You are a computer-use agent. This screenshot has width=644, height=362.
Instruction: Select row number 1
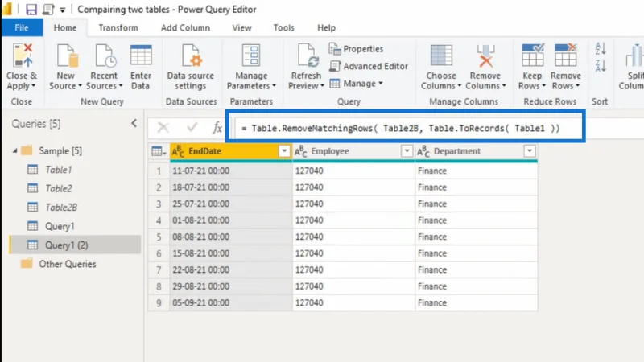pyautogui.click(x=159, y=171)
